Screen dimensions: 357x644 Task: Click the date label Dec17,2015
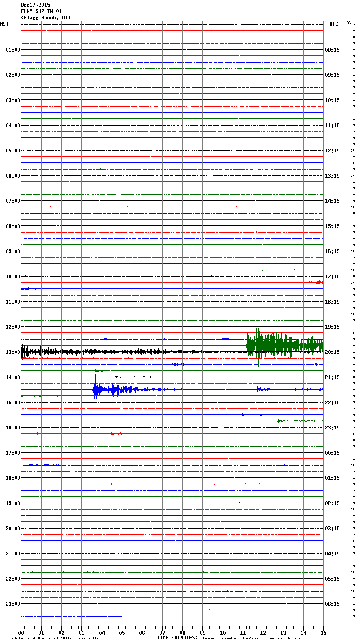pos(35,5)
